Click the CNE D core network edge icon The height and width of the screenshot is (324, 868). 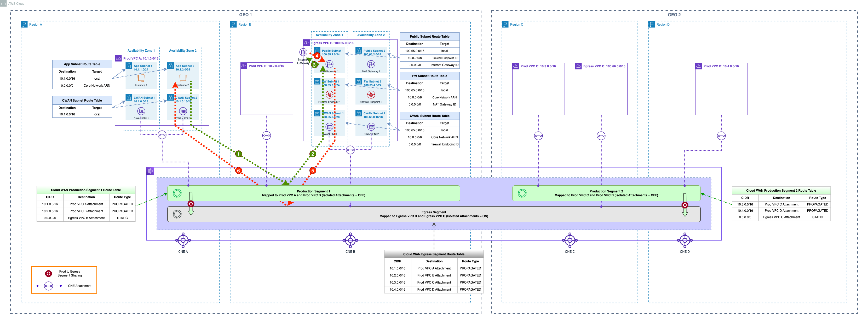(685, 240)
